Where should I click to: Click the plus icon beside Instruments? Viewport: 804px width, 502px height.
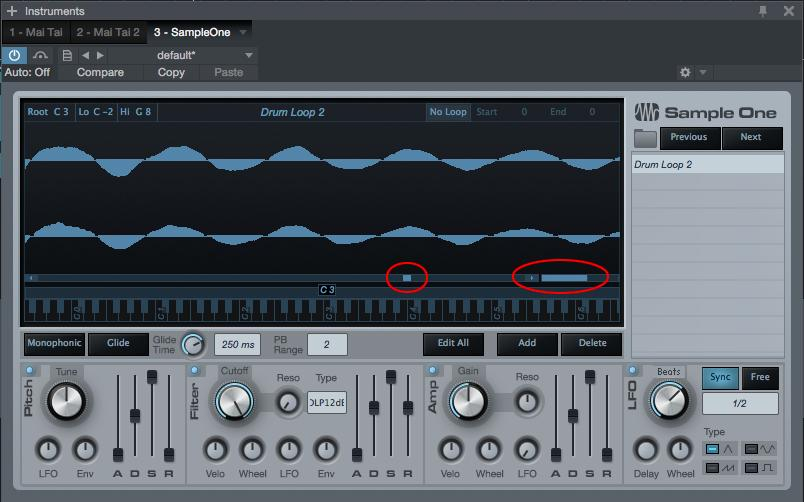coord(11,11)
